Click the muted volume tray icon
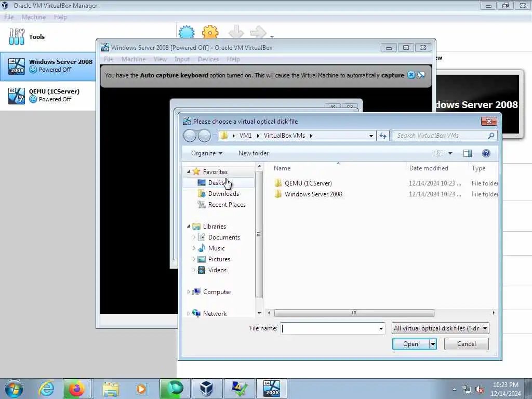532x399 pixels. (479, 390)
